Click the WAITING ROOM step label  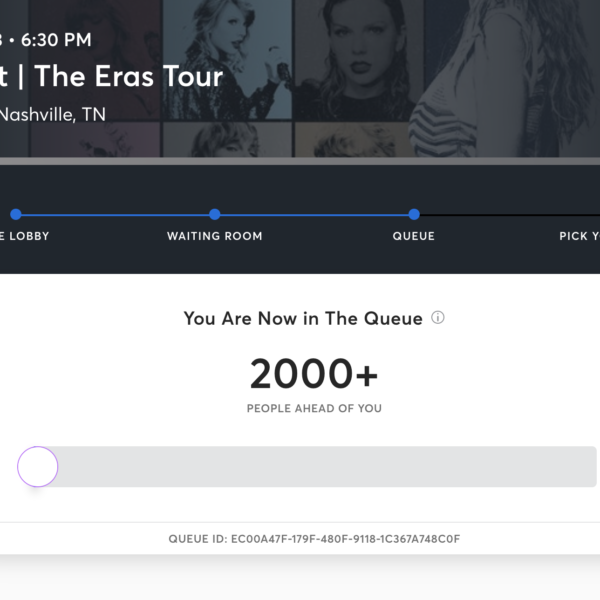(215, 236)
